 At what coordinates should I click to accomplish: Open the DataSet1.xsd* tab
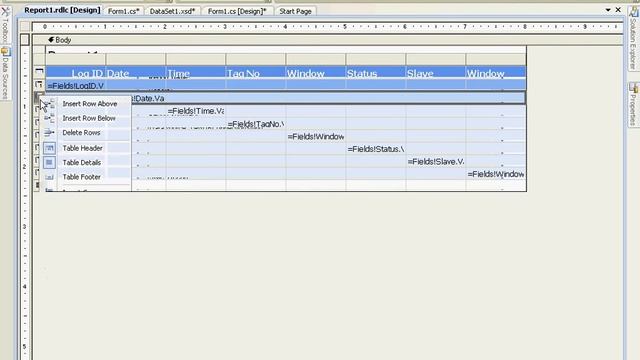[x=172, y=11]
